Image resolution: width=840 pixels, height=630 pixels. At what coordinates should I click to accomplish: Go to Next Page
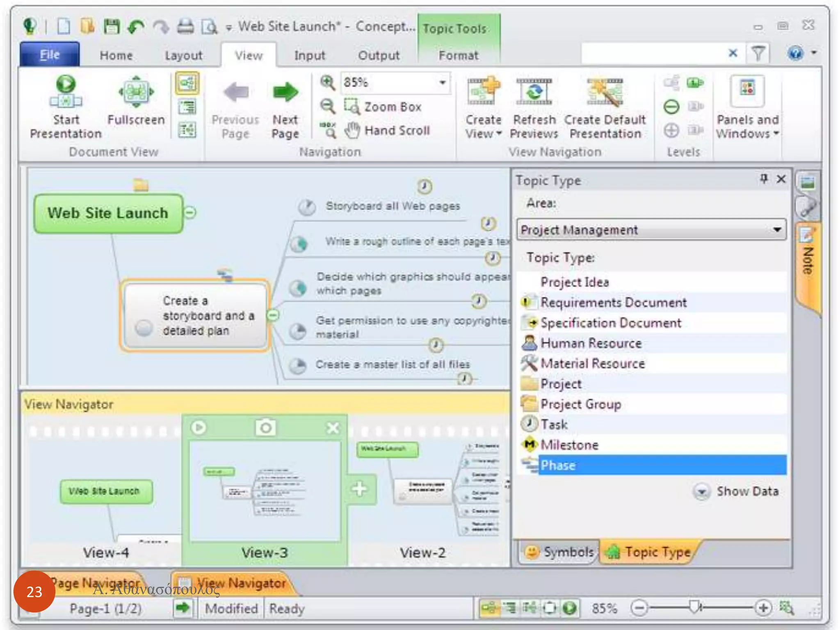285,93
